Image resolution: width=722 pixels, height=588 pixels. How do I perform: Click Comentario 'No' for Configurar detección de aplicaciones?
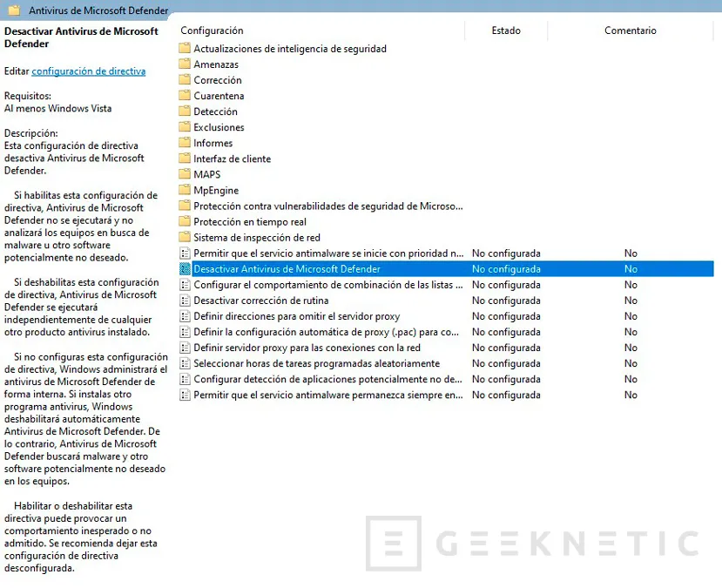(631, 379)
